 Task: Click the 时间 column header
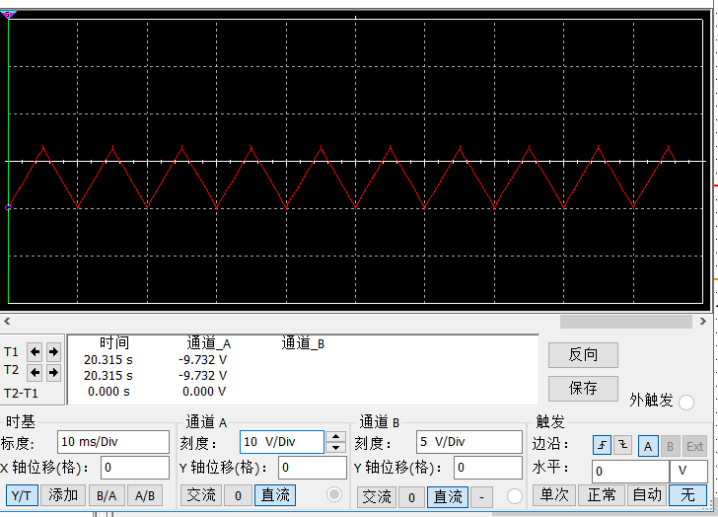pyautogui.click(x=114, y=343)
